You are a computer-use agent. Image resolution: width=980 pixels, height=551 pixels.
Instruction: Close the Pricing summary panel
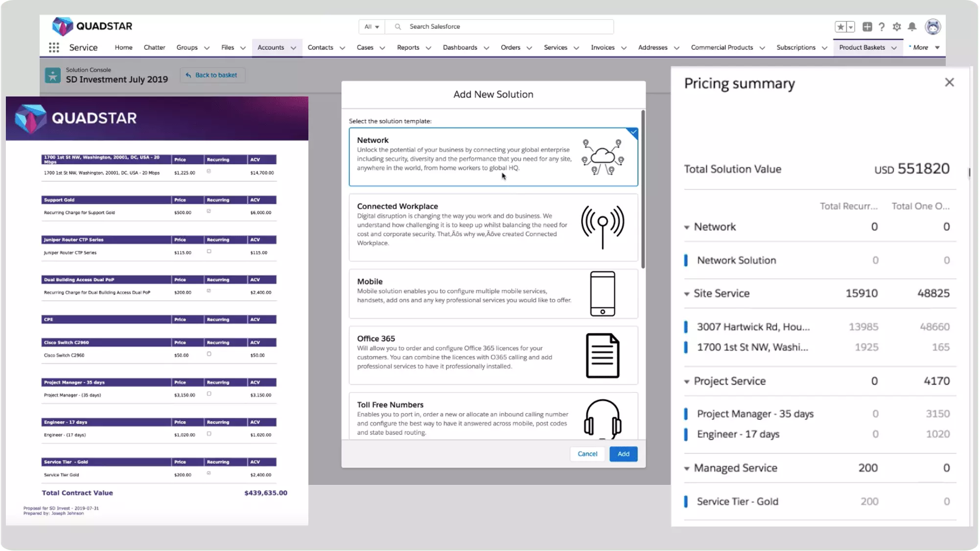coord(949,82)
